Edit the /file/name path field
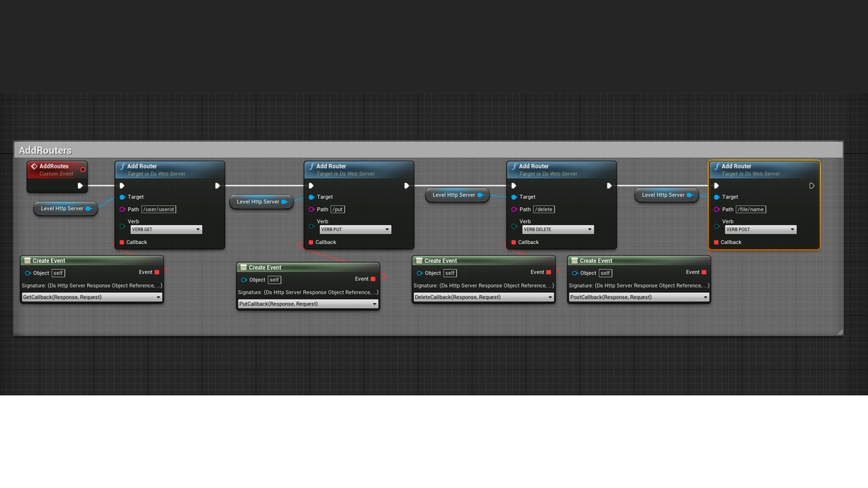 (751, 209)
